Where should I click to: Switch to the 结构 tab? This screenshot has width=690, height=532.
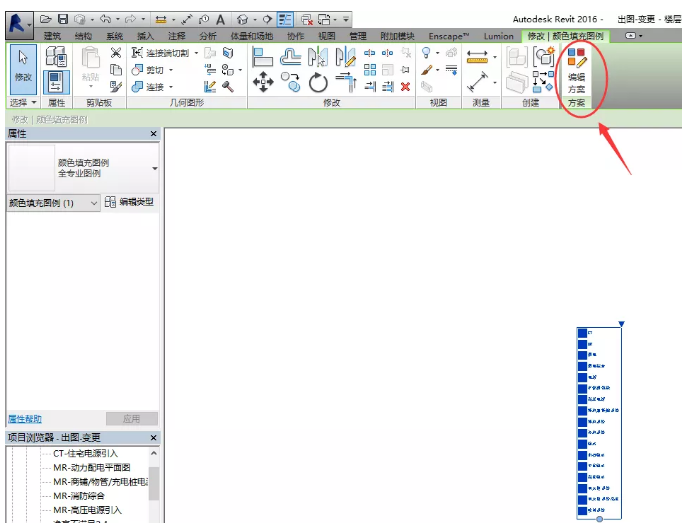click(x=83, y=36)
